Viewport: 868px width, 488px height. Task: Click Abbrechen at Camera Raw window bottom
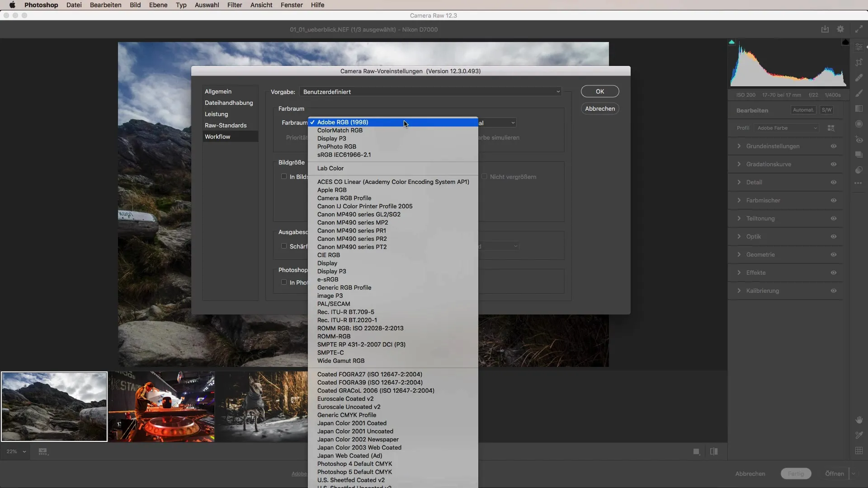(750, 474)
